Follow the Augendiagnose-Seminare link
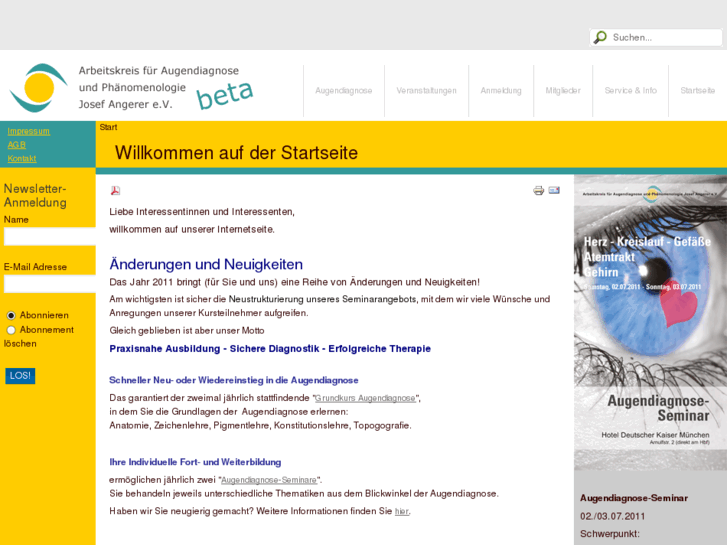The image size is (727, 545). click(x=269, y=480)
